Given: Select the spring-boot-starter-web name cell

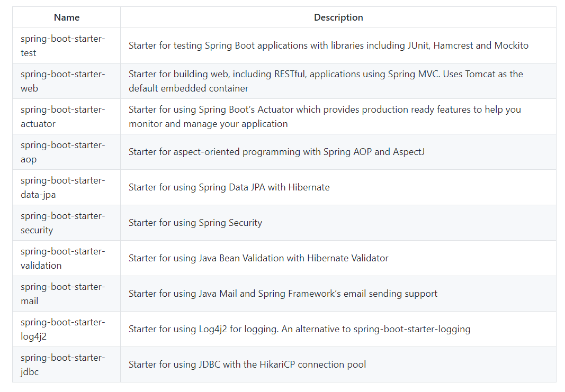Looking at the screenshot, I should 67,81.
